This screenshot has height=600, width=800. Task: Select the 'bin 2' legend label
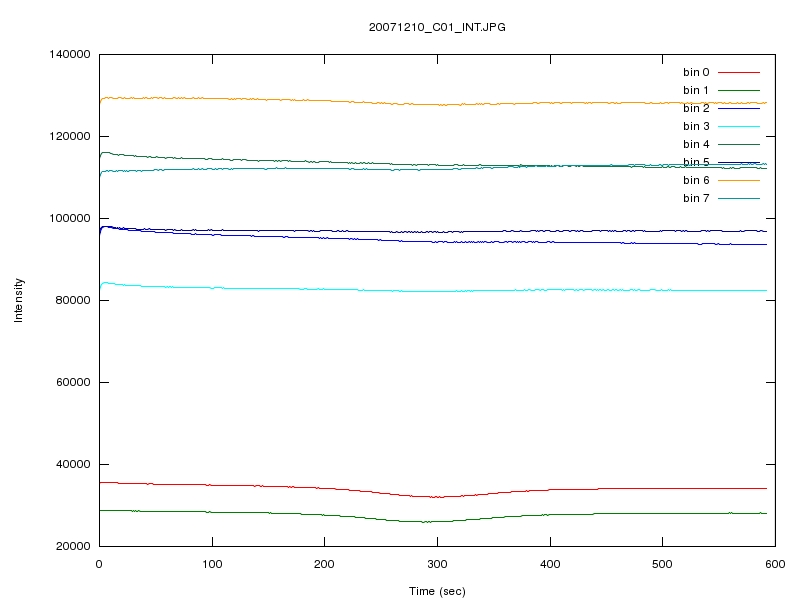click(696, 108)
